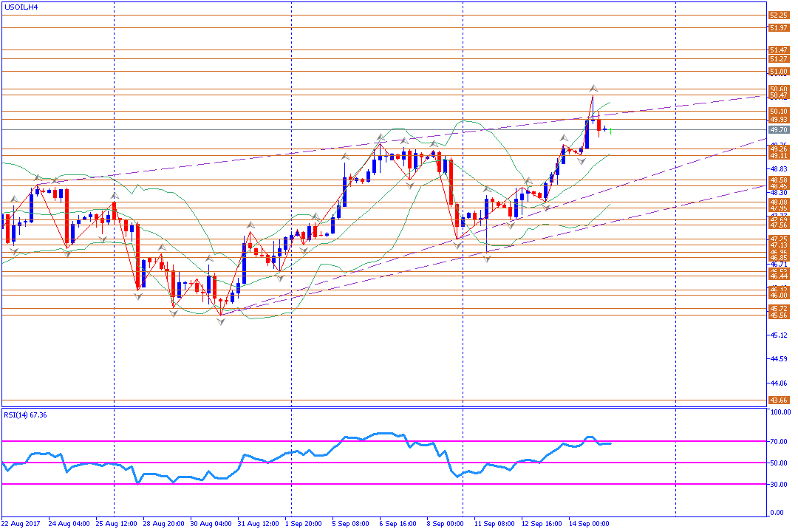Click the RSI 50 midline level label
798x532 pixels.
[777, 463]
